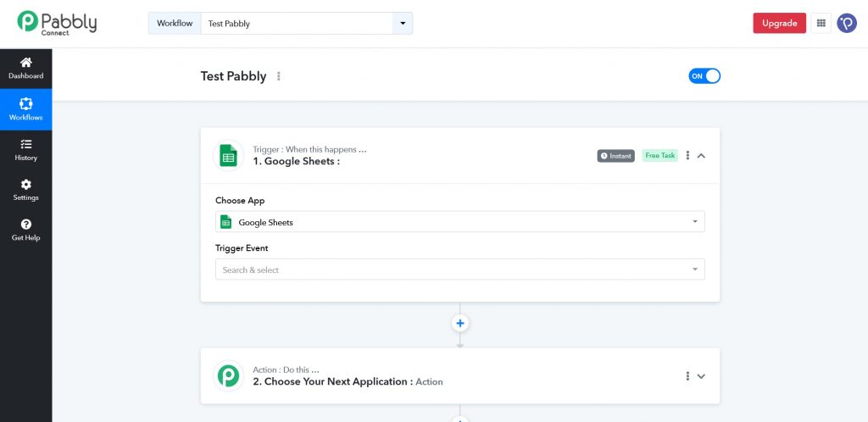
Task: Open the user profile avatar
Action: 846,24
